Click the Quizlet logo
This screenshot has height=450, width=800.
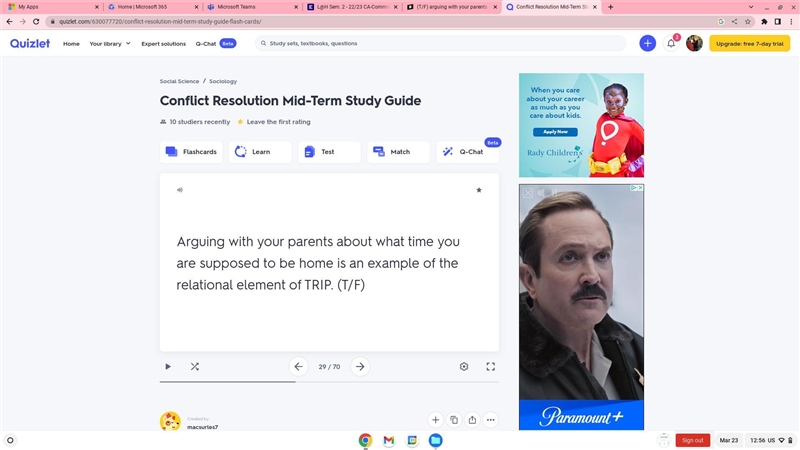[30, 43]
